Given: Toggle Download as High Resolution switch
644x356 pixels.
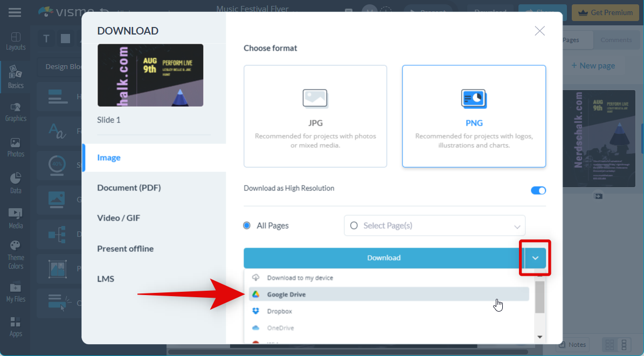Looking at the screenshot, I should [x=538, y=190].
